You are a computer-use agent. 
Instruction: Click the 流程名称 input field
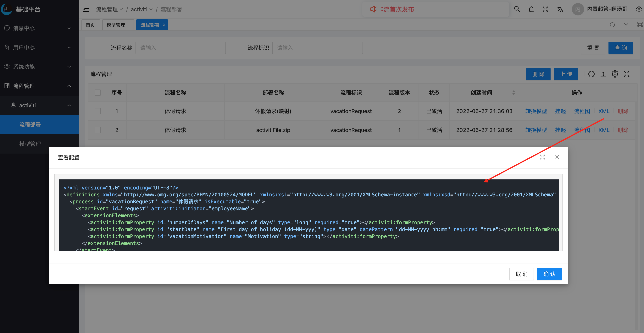click(x=180, y=48)
